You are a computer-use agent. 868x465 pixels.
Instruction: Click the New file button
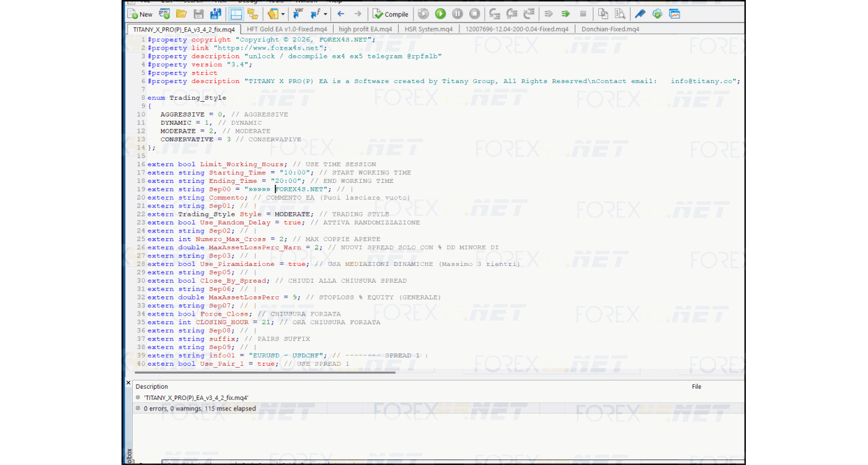point(140,14)
